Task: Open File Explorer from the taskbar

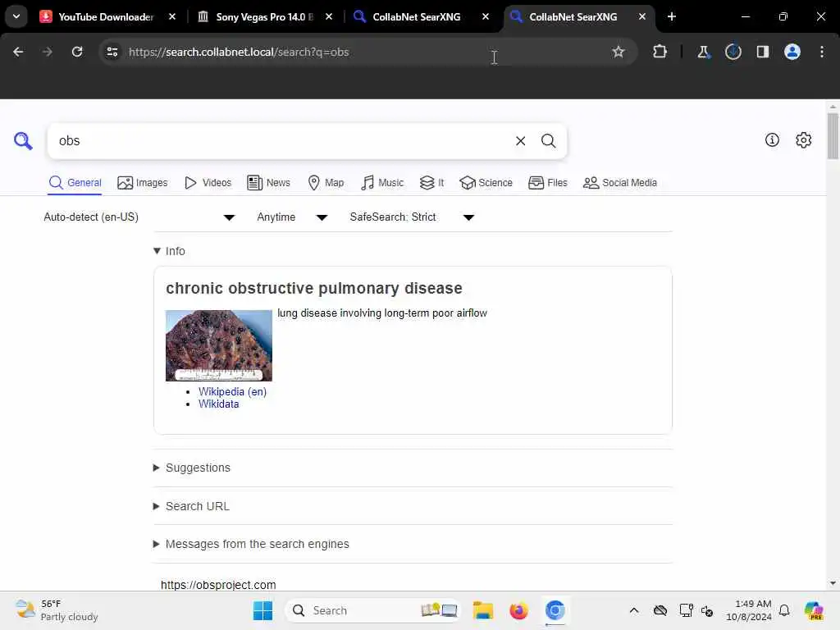Action: click(x=482, y=610)
